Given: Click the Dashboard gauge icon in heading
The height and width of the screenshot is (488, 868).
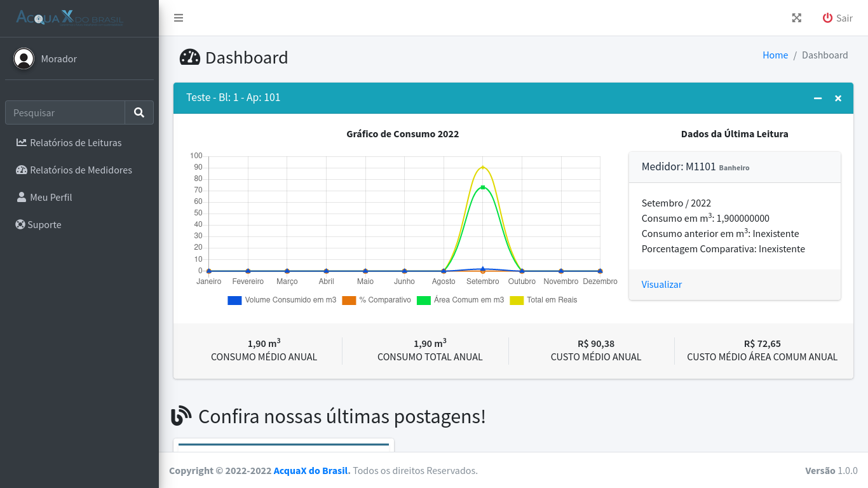Looking at the screenshot, I should point(189,57).
